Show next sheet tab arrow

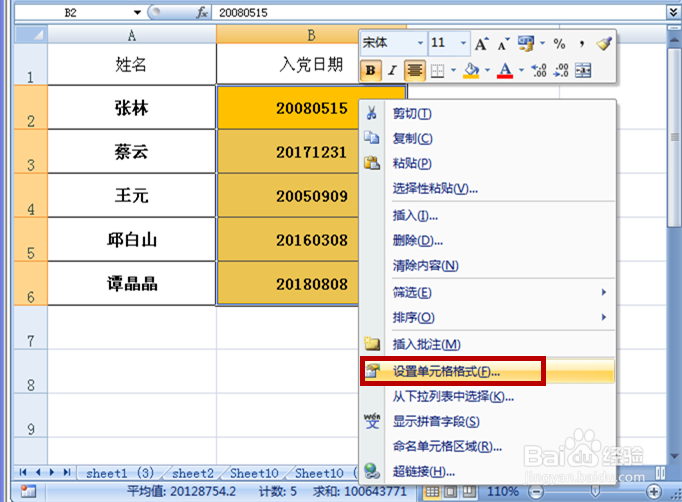(52, 472)
